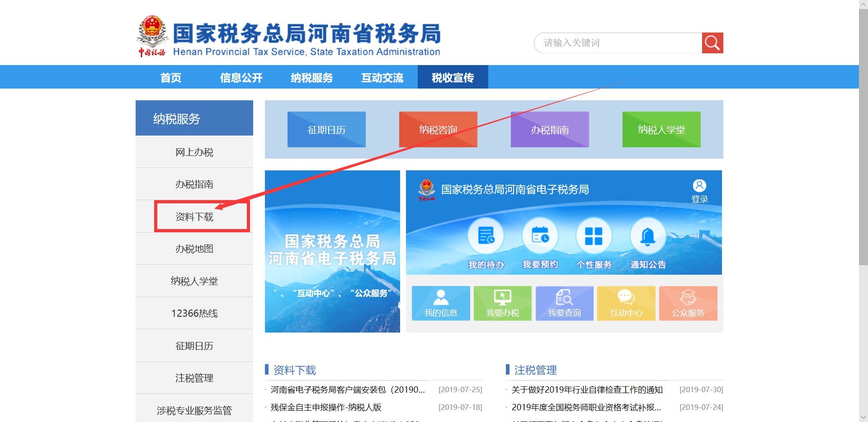This screenshot has width=868, height=422.
Task: Open the 公众服务 icon
Action: (x=688, y=303)
